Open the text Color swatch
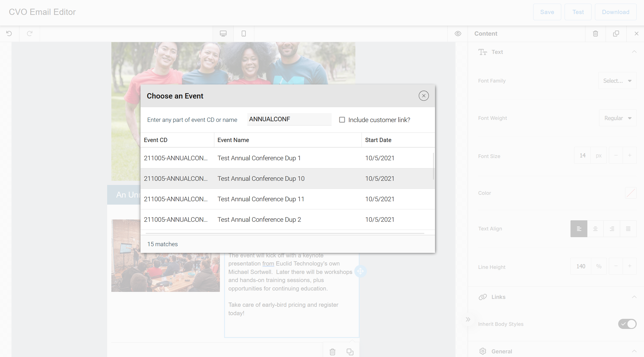This screenshot has width=644, height=357. (x=631, y=193)
